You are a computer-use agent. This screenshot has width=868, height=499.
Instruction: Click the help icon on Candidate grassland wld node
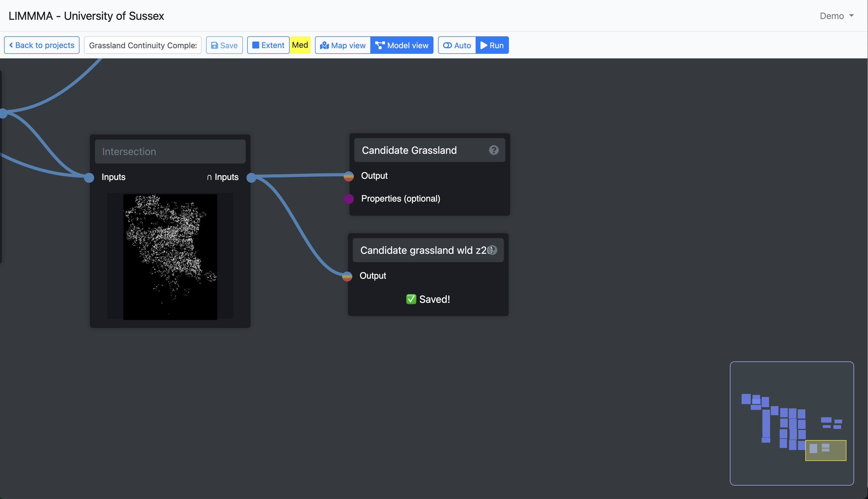point(492,250)
